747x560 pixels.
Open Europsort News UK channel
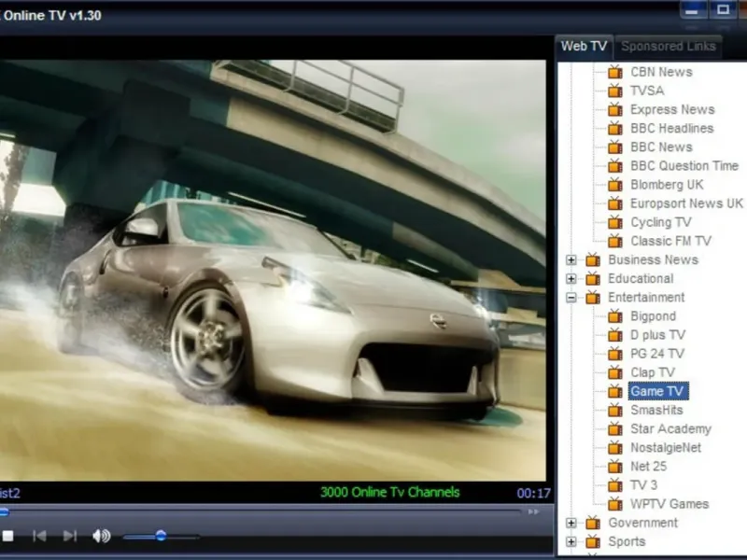tap(686, 203)
